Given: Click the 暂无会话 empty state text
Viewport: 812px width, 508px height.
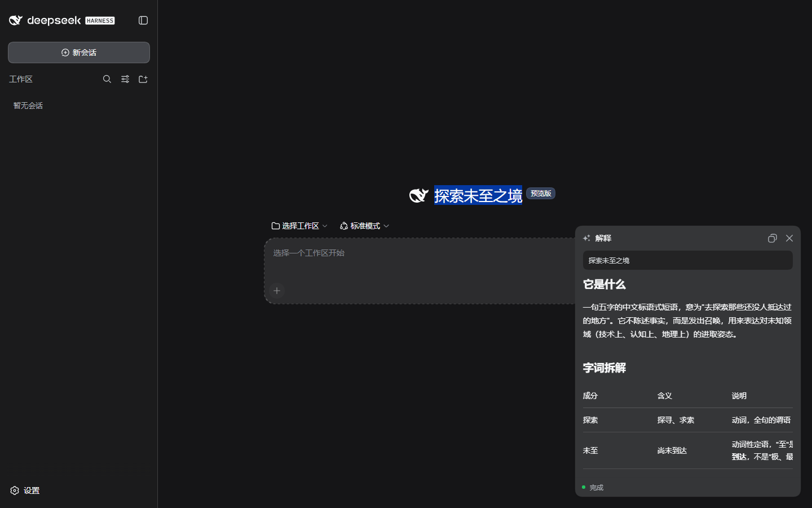Looking at the screenshot, I should pyautogui.click(x=28, y=106).
